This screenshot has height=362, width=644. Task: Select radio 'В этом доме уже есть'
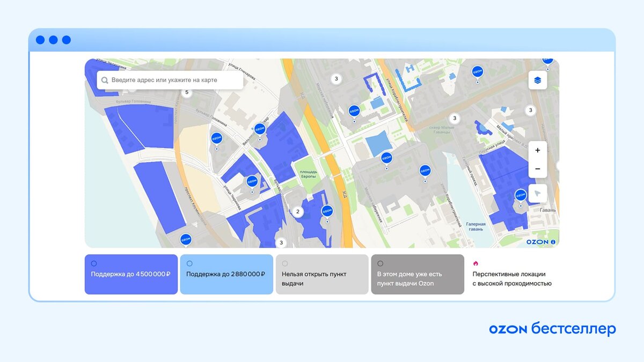click(380, 263)
